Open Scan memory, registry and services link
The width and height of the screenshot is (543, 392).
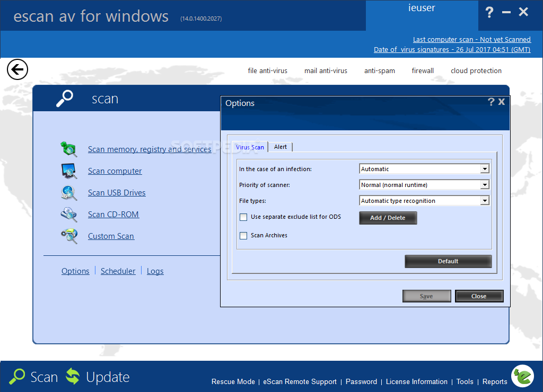click(150, 149)
